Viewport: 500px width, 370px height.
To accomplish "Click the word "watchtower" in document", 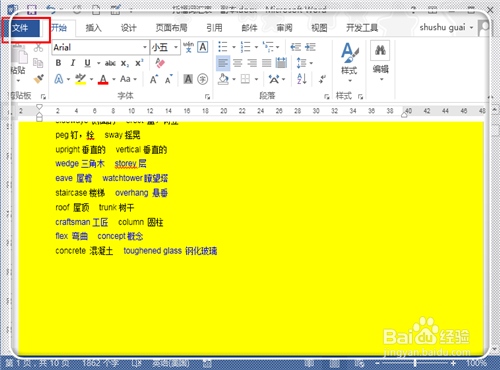I will pyautogui.click(x=122, y=178).
